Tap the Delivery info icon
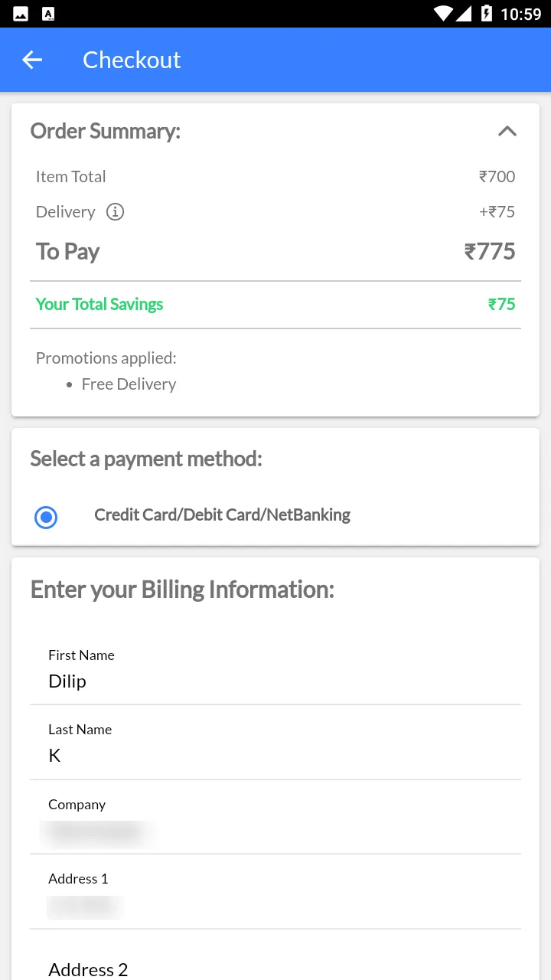The height and width of the screenshot is (980, 551). 115,212
